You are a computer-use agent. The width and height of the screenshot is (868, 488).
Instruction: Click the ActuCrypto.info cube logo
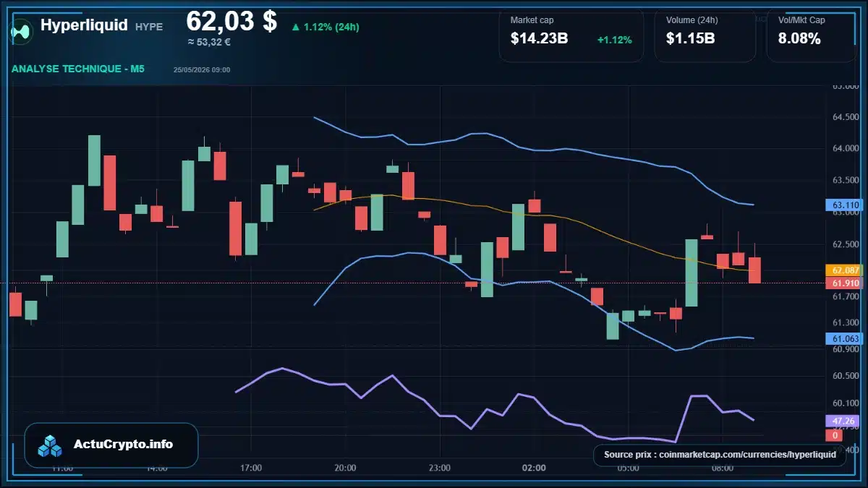[x=51, y=445]
